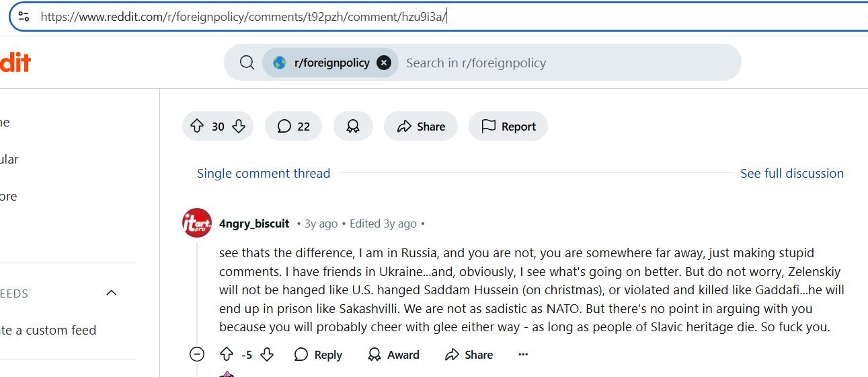Viewport: 868px width, 377px height.
Task: Focus the Search in r/foreignpolicy field
Action: click(x=568, y=63)
